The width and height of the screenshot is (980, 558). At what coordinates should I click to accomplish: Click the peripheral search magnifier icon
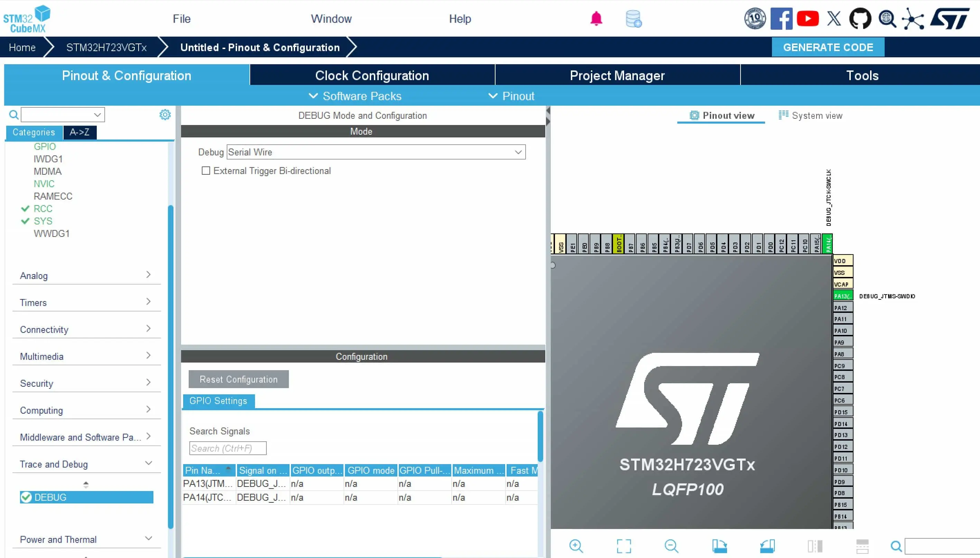coord(13,115)
